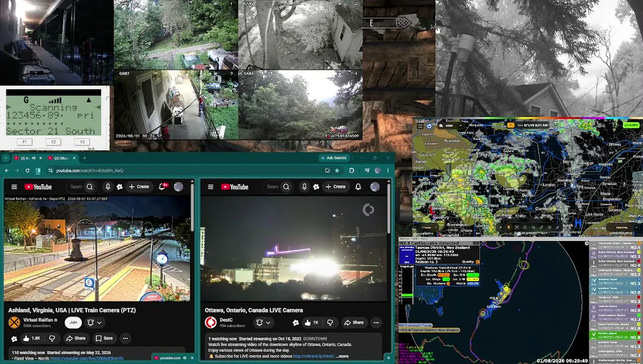This screenshot has width=643, height=364.
Task: Like the Ottawa LIVE Camera video
Action: click(x=312, y=323)
